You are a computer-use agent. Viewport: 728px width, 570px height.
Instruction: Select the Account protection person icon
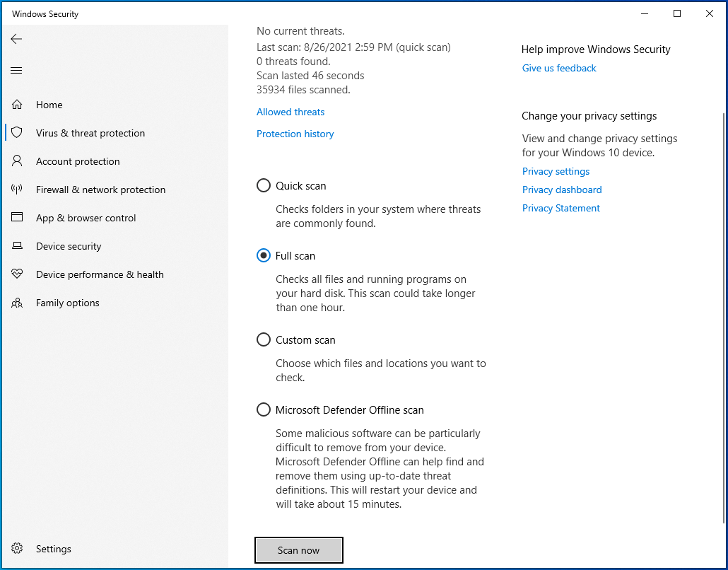[17, 161]
